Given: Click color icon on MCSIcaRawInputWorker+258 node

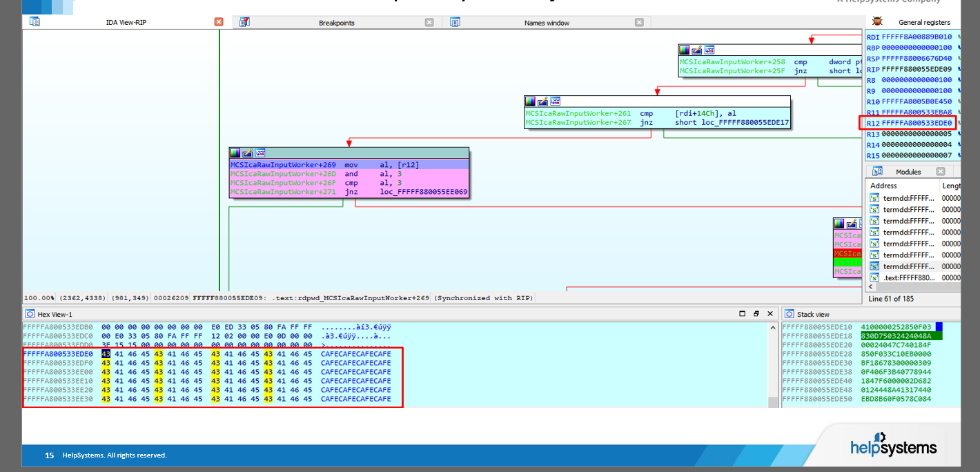Looking at the screenshot, I should [x=684, y=50].
